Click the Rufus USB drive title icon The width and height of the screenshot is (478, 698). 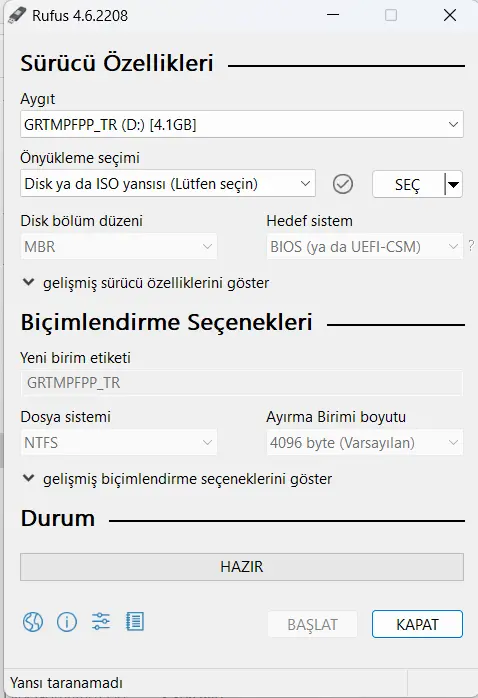coord(17,16)
